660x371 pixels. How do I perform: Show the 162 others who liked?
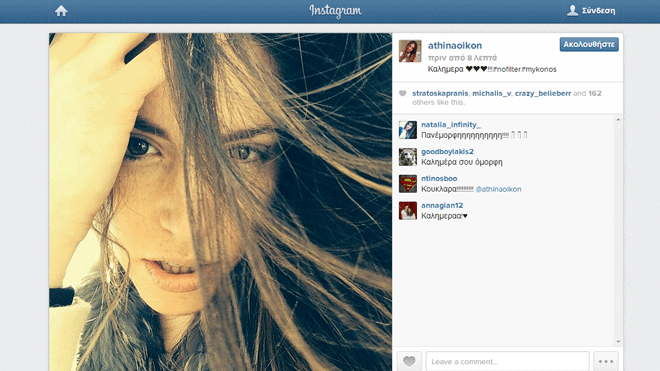tap(594, 93)
